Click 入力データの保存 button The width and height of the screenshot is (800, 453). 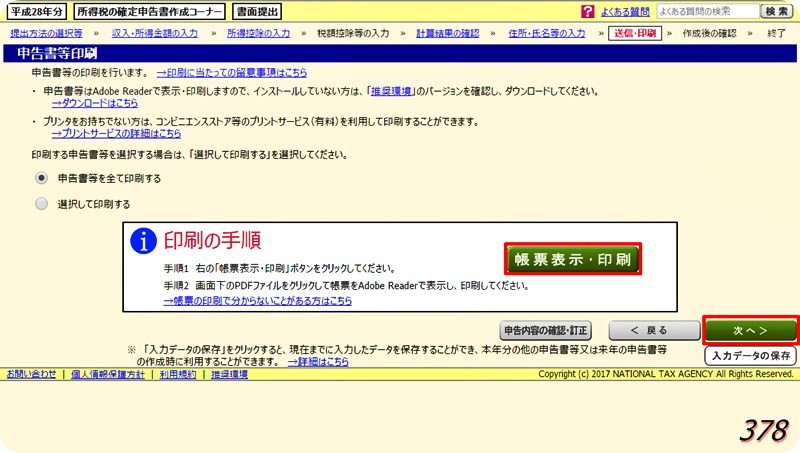tap(751, 356)
